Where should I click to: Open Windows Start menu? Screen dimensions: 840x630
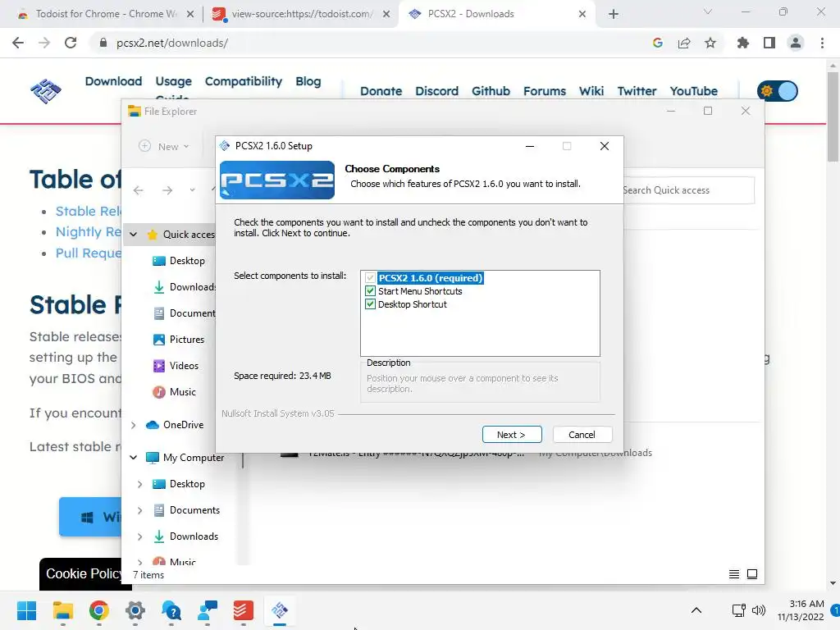pos(26,610)
